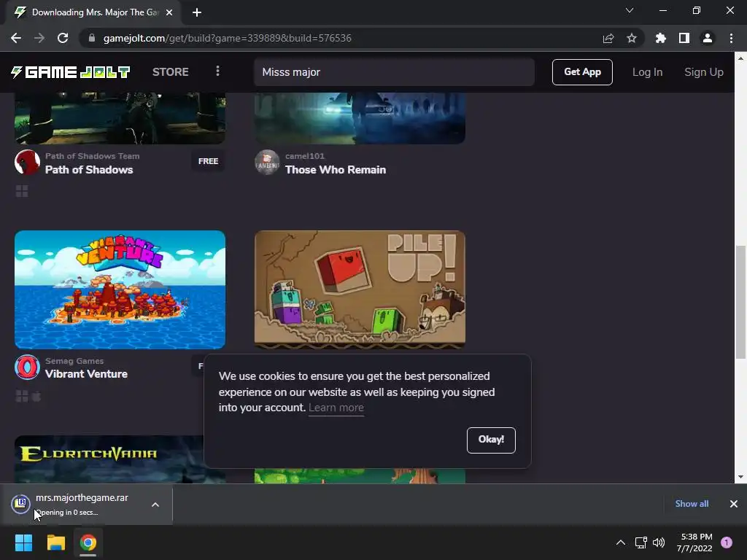
Task: Toggle the Chrome side panel
Action: point(684,38)
